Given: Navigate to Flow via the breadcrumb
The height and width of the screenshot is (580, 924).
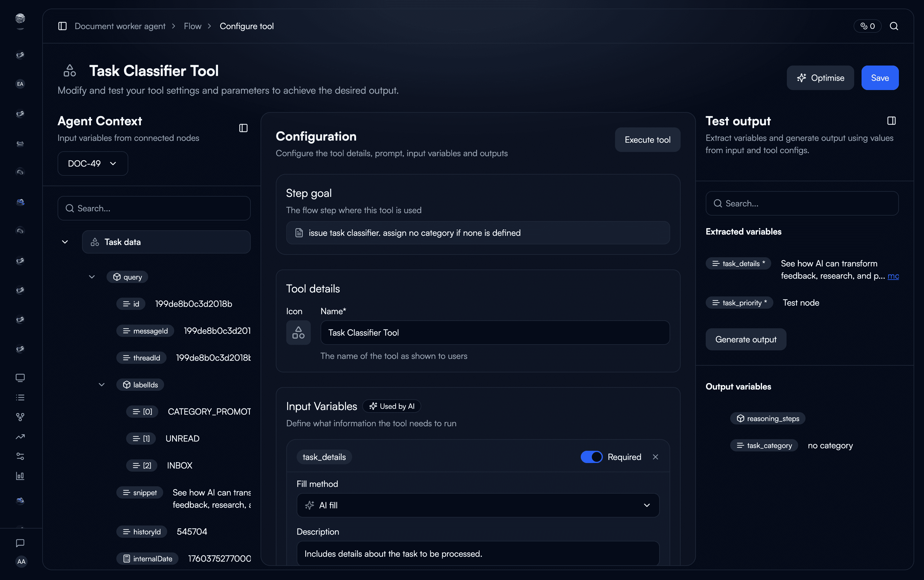Looking at the screenshot, I should tap(193, 26).
